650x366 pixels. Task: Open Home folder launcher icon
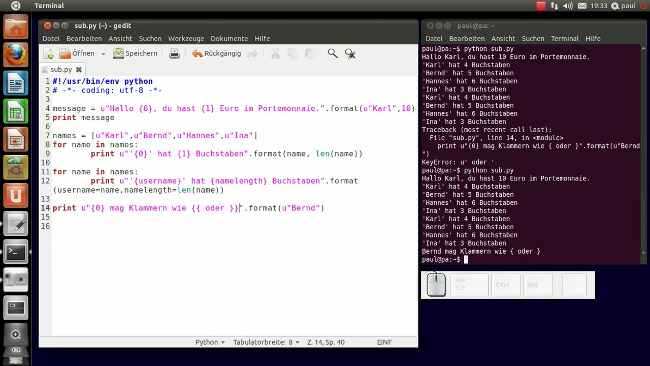(16, 27)
